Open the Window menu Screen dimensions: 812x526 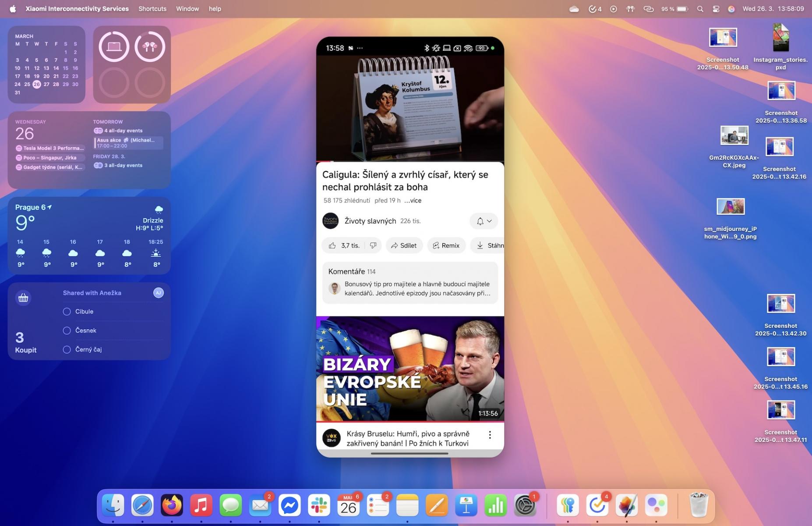(187, 9)
